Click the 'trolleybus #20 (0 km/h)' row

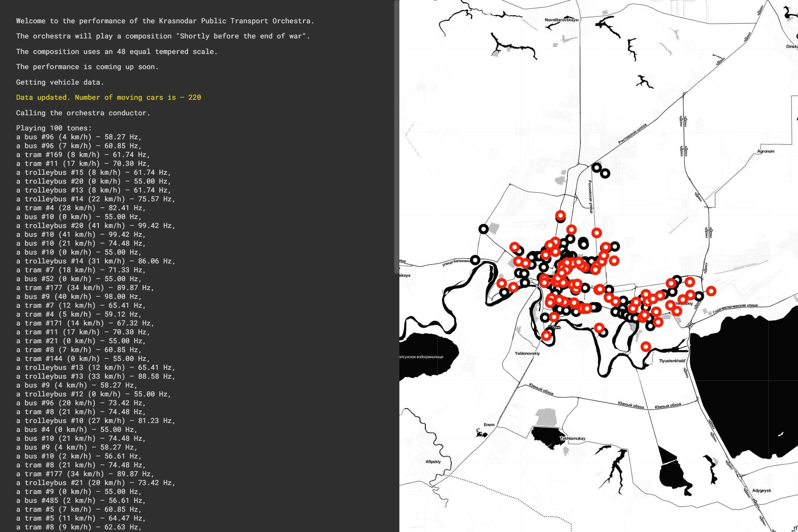click(94, 181)
